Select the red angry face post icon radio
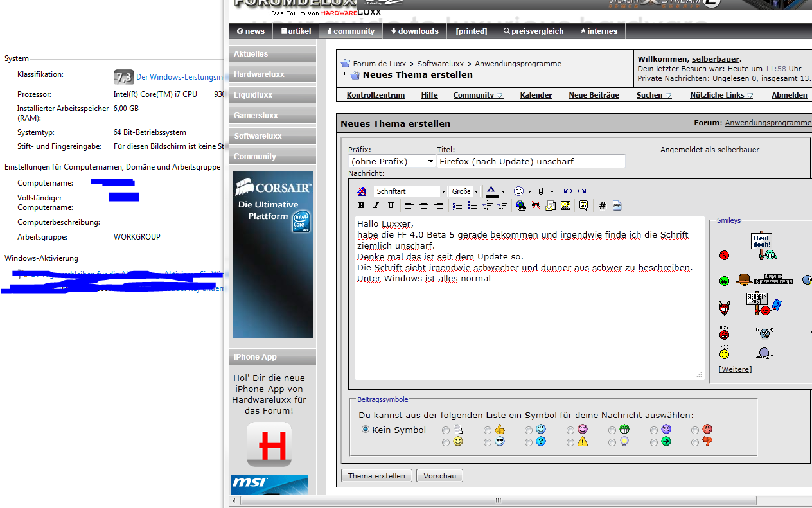This screenshot has width=812, height=508. (695, 430)
